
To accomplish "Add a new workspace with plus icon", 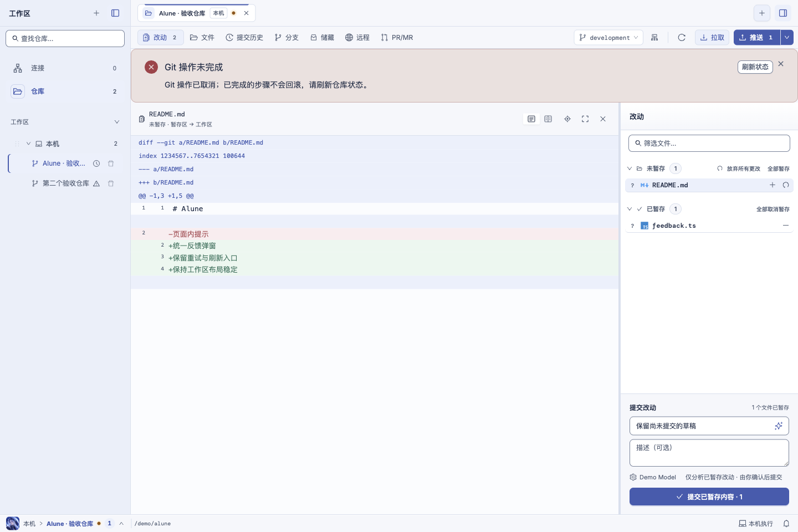I will 96,13.
